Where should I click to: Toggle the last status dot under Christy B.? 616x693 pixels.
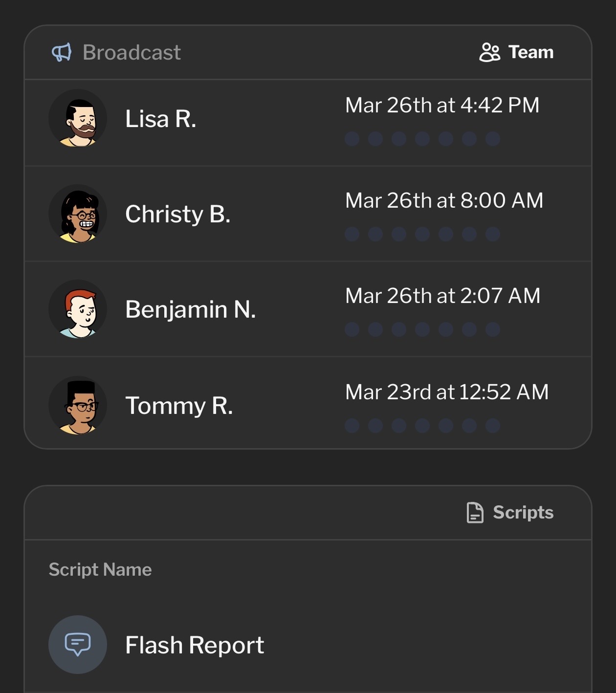(x=492, y=235)
